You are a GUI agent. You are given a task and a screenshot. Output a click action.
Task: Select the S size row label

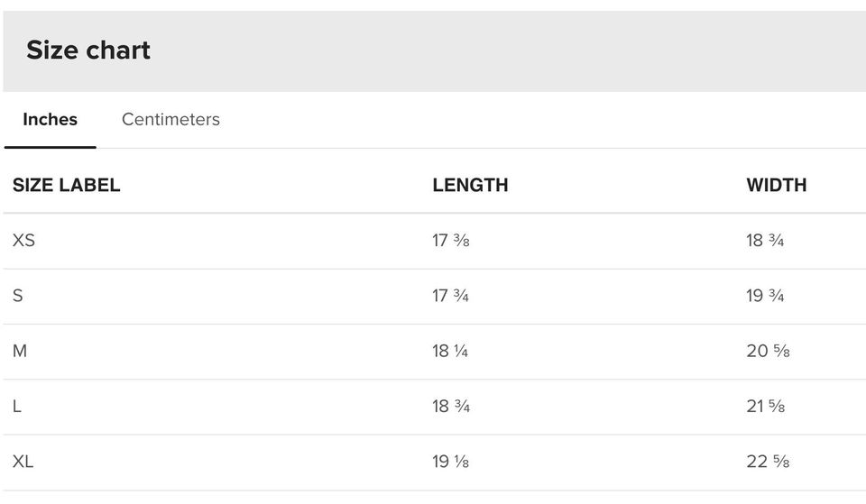pos(18,296)
